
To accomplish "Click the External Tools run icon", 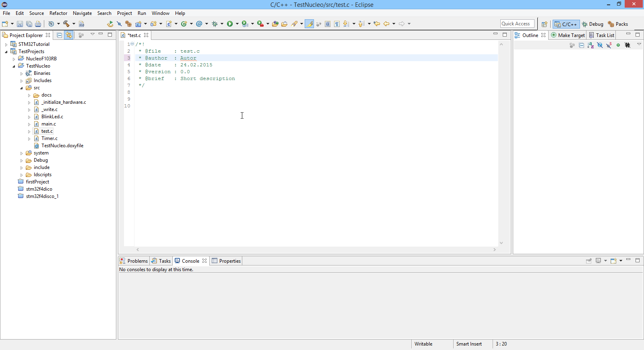I will [x=260, y=24].
